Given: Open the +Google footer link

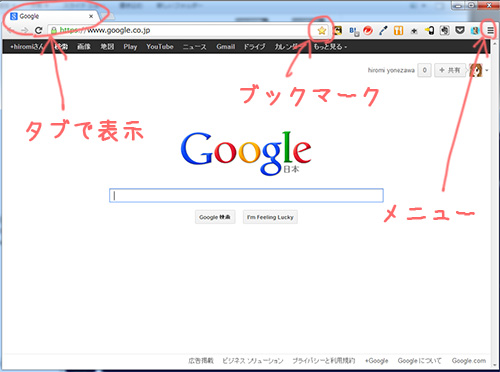Looking at the screenshot, I should [377, 361].
